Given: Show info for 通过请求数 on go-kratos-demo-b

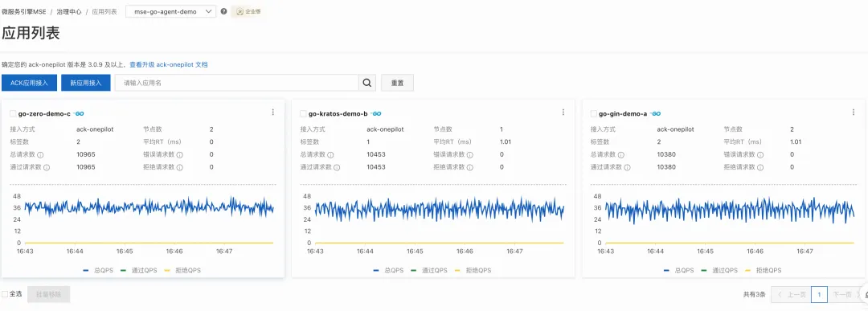Looking at the screenshot, I should coord(337,167).
